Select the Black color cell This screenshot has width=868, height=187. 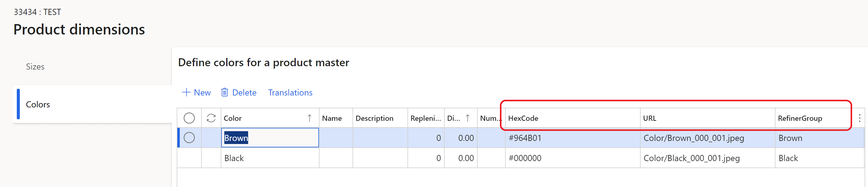[270, 158]
